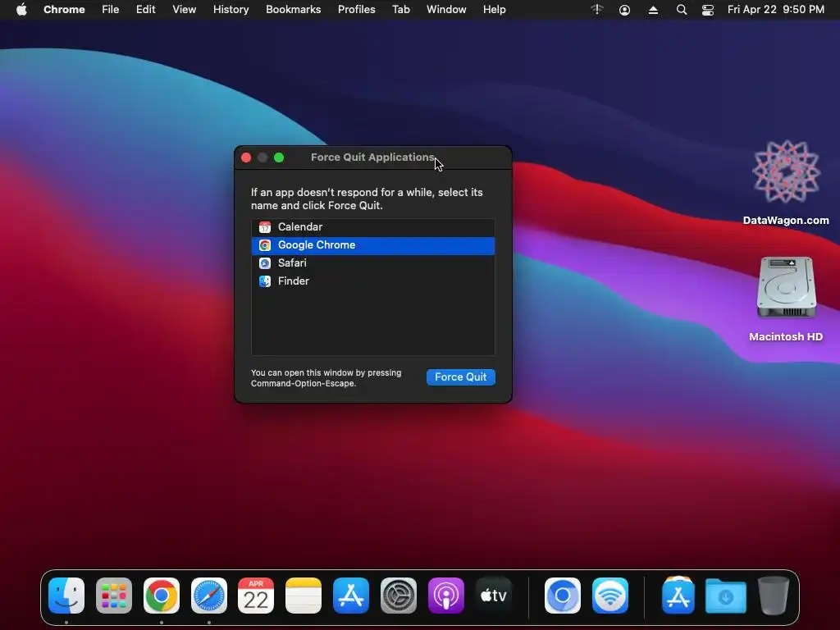Open the Edit menu

pos(146,10)
